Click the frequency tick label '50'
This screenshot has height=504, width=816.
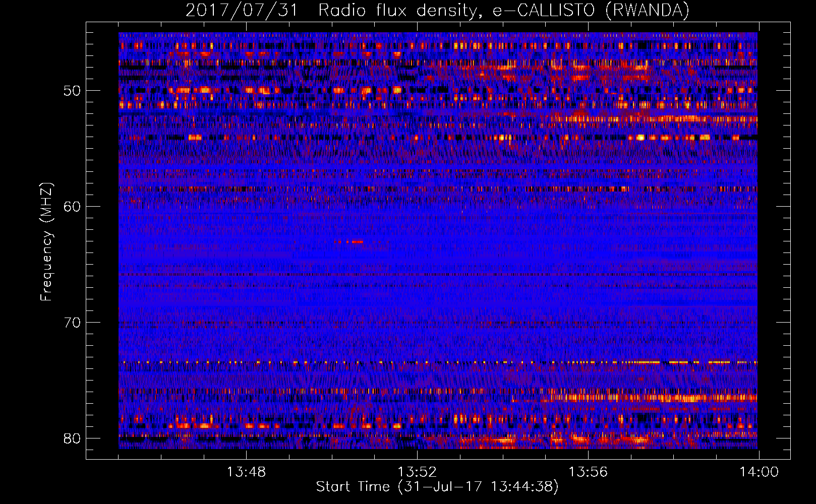click(72, 91)
